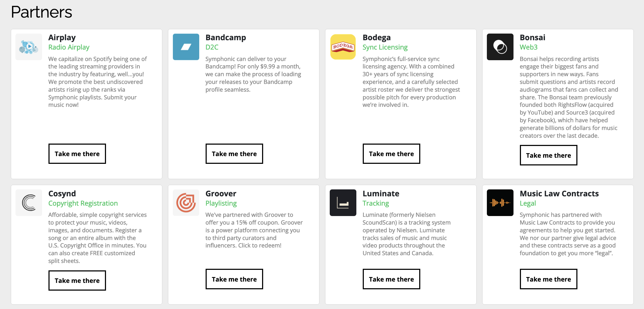This screenshot has height=309, width=644.
Task: Click Take me there under Bonsai
Action: tap(549, 155)
